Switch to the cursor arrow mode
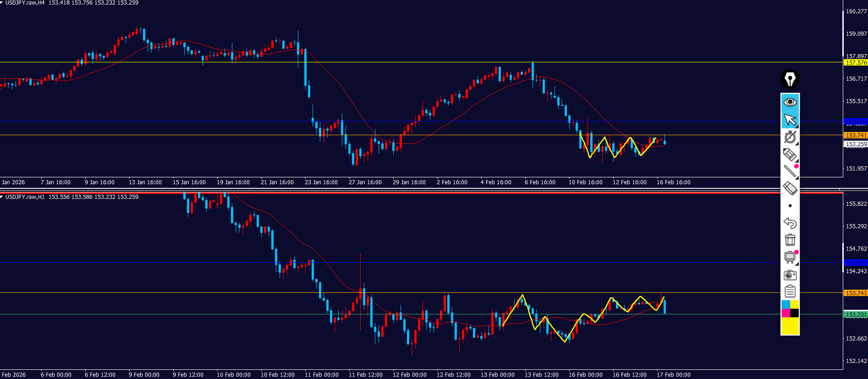The width and height of the screenshot is (868, 379). point(790,120)
